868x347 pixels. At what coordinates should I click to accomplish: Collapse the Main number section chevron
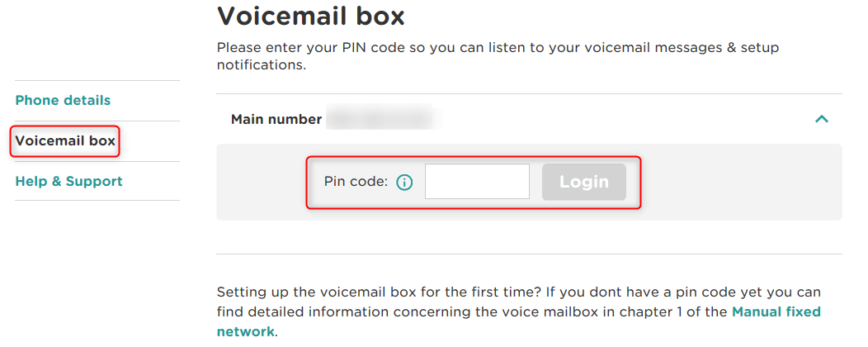coord(821,119)
